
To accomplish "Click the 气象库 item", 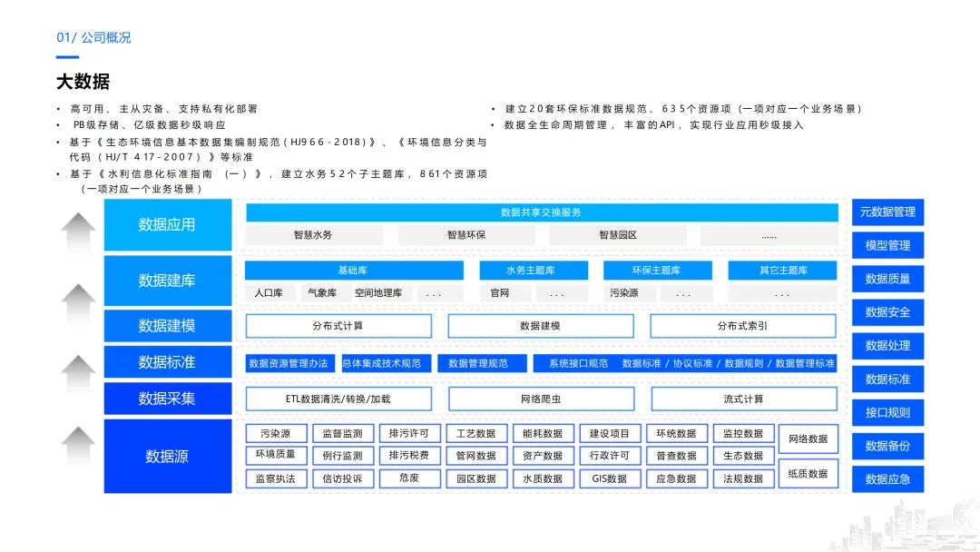I will coord(322,292).
